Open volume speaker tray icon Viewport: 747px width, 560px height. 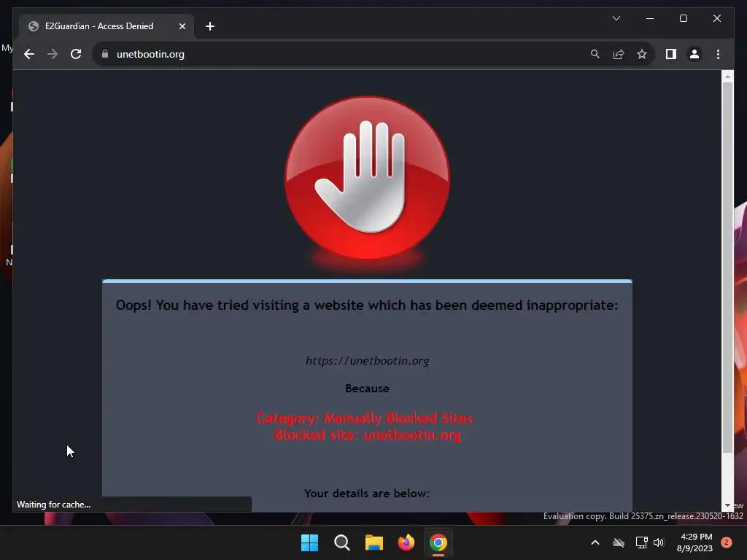(x=659, y=542)
